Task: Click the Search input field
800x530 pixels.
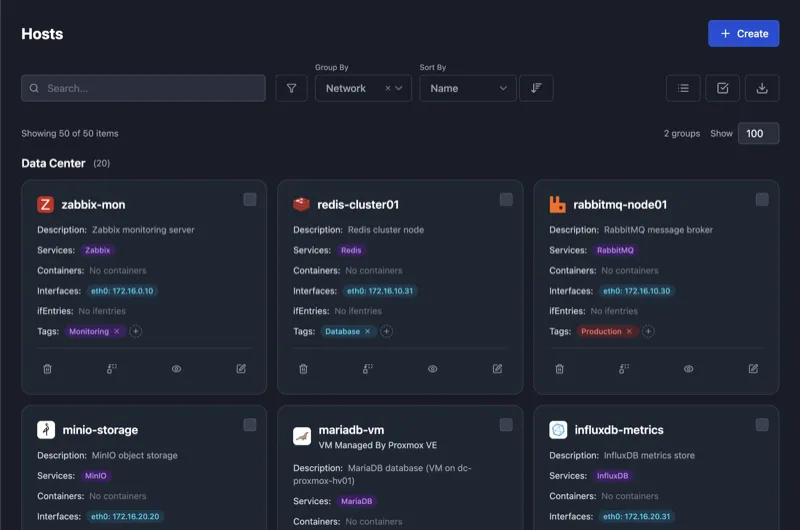Action: pyautogui.click(x=150, y=88)
